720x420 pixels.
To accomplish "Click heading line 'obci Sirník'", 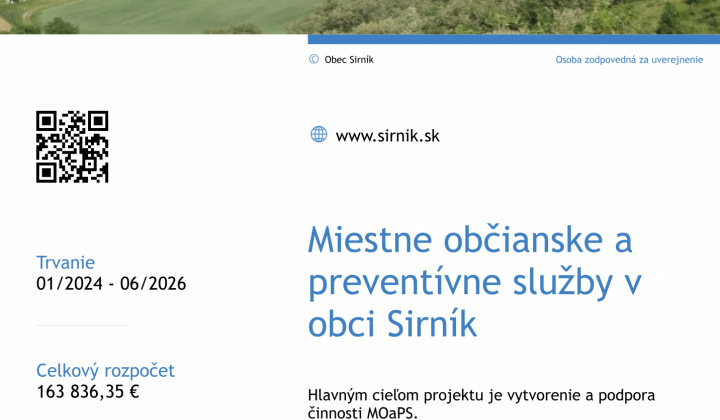I will coord(392,325).
